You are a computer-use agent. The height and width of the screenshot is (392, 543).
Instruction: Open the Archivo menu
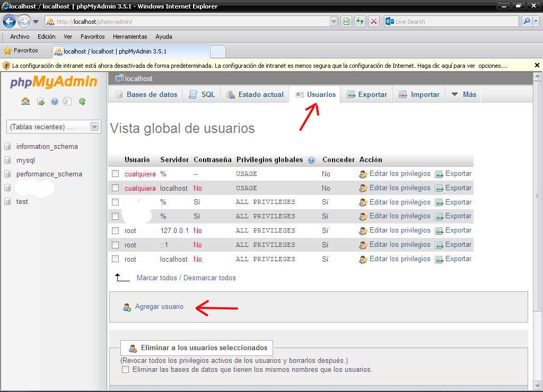[x=20, y=37]
